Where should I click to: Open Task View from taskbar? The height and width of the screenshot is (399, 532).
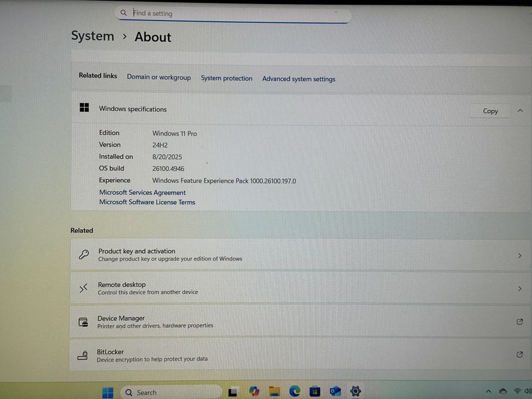(x=233, y=392)
